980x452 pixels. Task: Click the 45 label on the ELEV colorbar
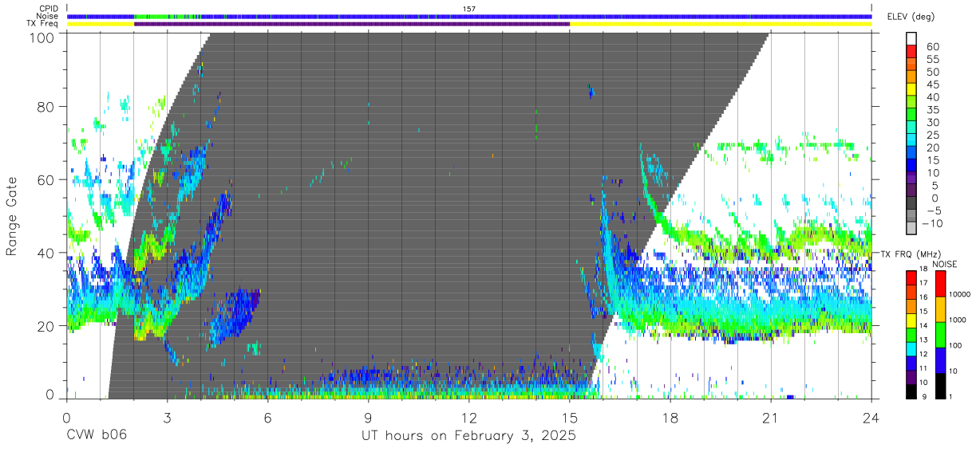click(932, 85)
